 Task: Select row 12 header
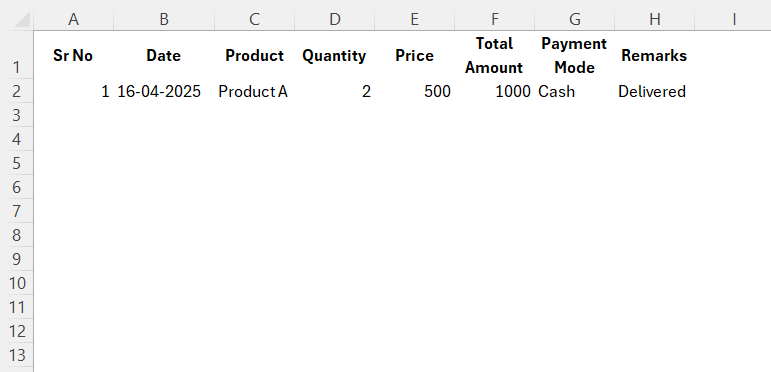pos(17,332)
